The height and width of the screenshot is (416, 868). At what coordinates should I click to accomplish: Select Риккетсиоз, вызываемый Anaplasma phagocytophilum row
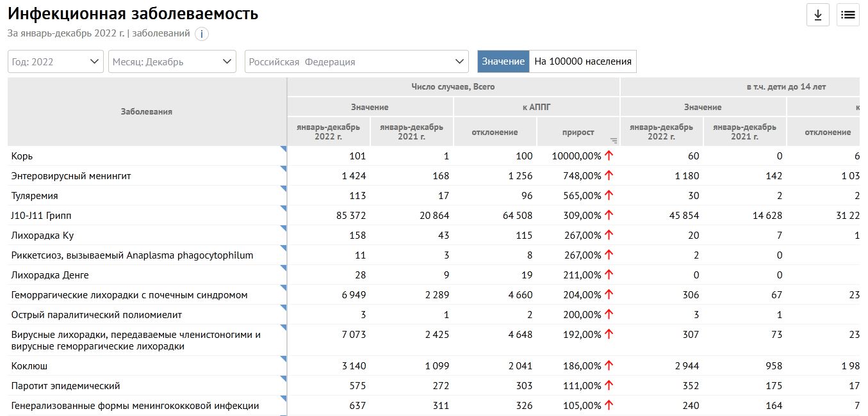click(133, 255)
